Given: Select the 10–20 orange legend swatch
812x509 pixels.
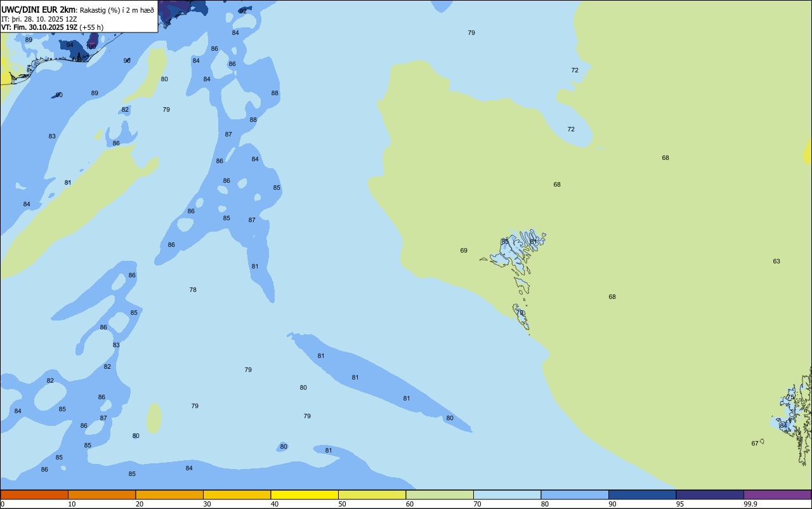Looking at the screenshot, I should click(101, 494).
